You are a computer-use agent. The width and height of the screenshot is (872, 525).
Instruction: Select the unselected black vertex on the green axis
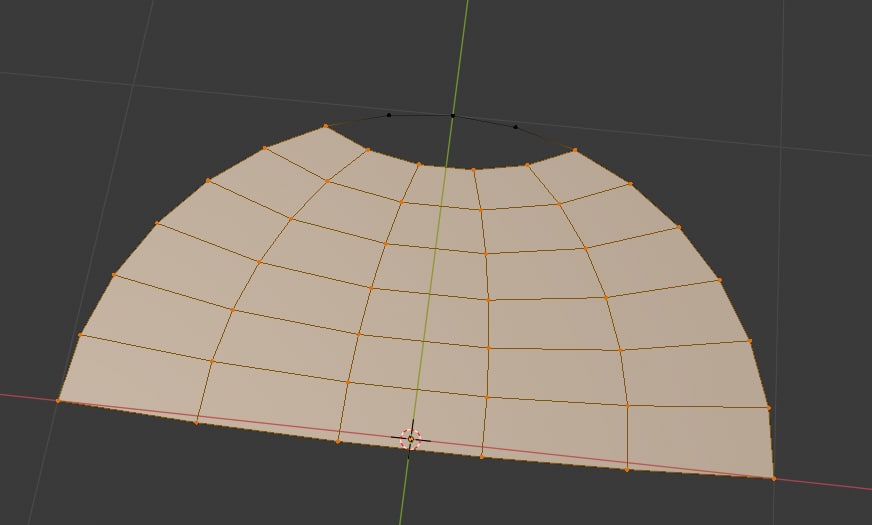click(x=453, y=116)
